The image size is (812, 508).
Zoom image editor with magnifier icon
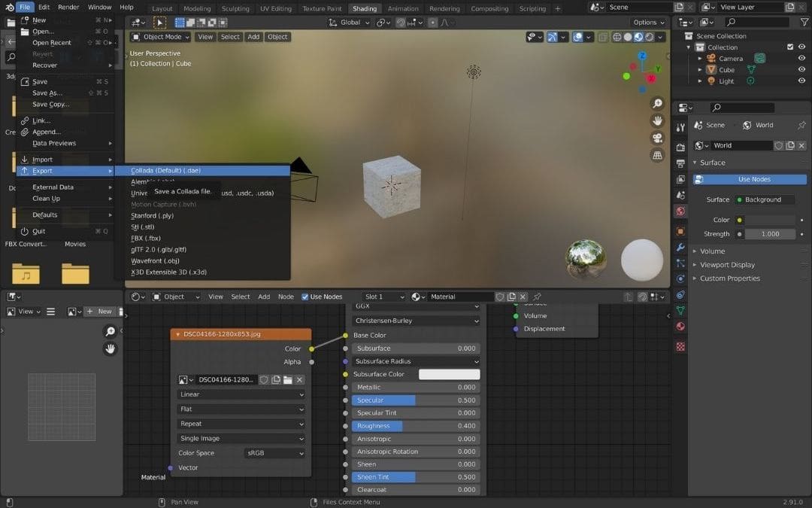111,331
